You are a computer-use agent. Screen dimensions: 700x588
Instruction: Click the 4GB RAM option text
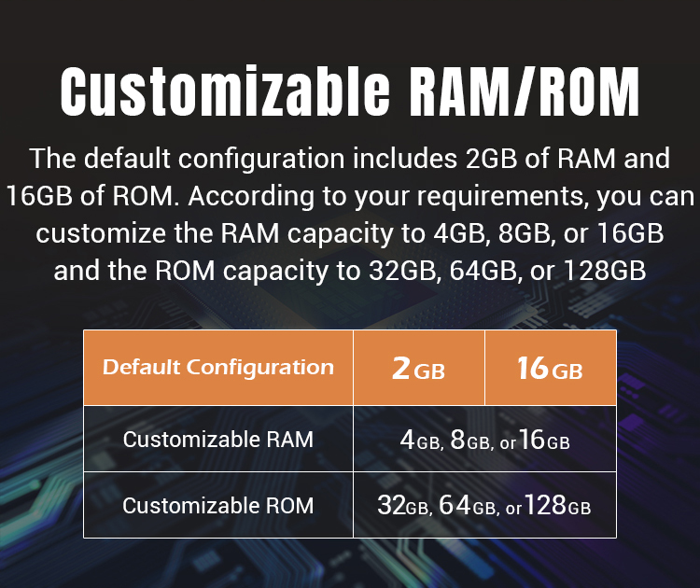click(420, 440)
